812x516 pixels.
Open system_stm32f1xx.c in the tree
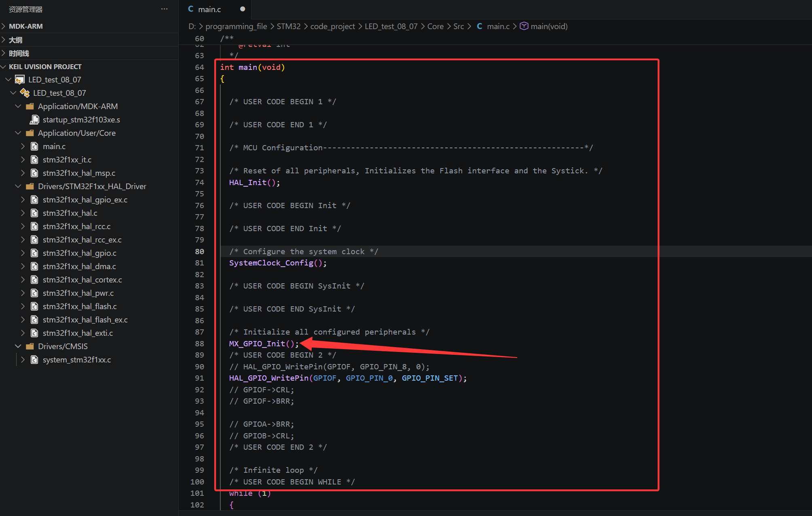77,360
